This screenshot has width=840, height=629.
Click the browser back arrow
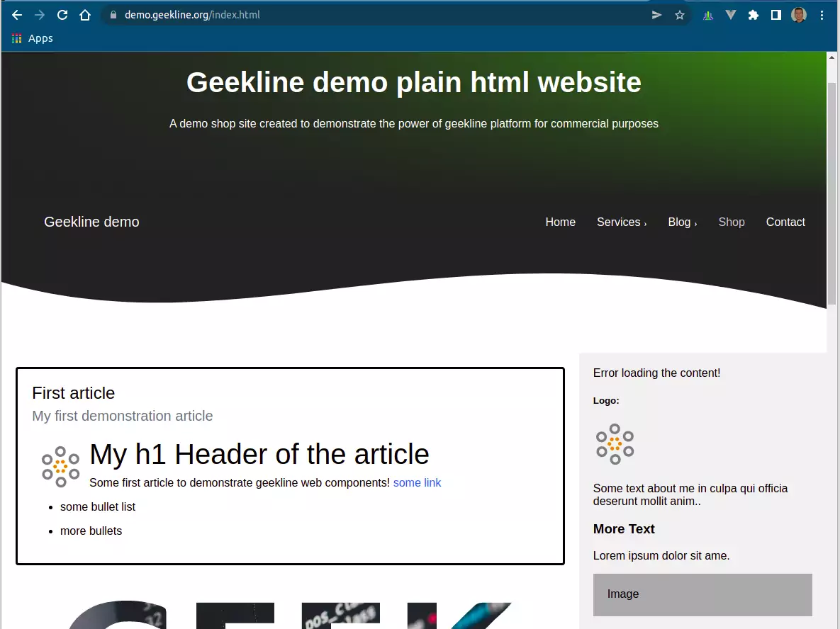(x=17, y=14)
